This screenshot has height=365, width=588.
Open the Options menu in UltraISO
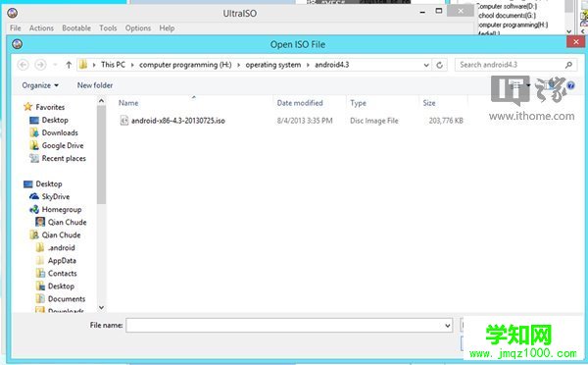138,28
